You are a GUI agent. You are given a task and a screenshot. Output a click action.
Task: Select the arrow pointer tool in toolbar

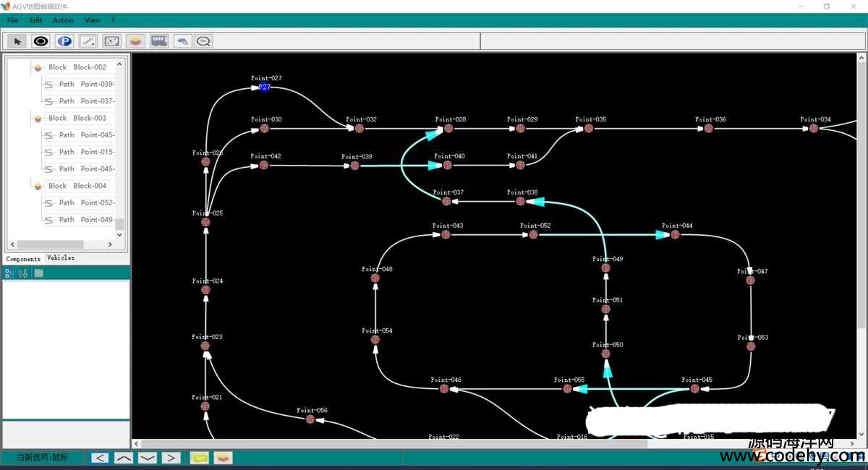tap(17, 41)
